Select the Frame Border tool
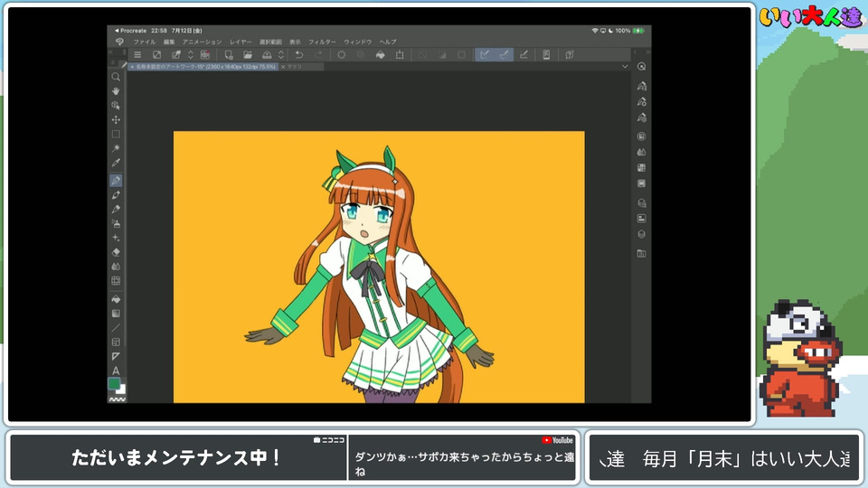The image size is (868, 488). point(116,343)
